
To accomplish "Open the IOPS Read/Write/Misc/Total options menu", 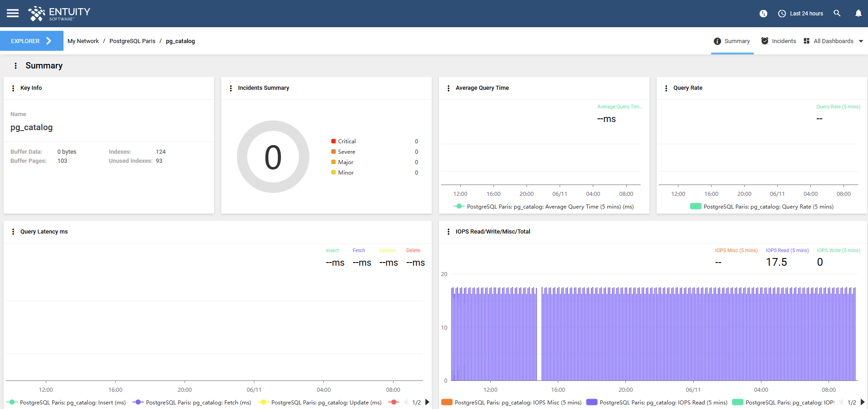I will 449,232.
